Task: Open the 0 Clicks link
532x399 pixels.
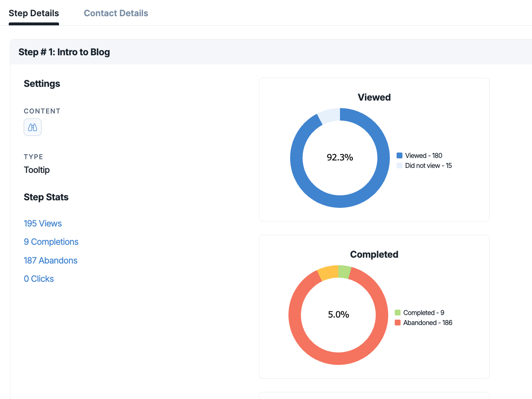Action: coord(39,279)
